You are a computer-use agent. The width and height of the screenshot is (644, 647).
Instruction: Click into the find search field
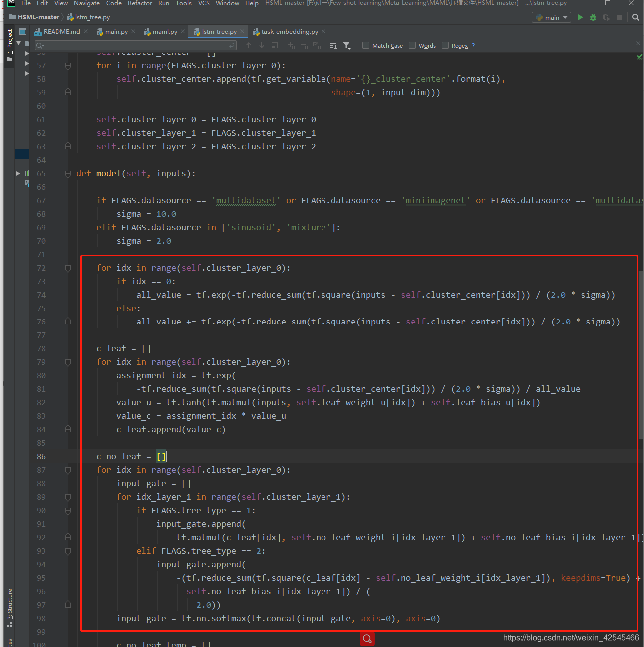coord(135,45)
